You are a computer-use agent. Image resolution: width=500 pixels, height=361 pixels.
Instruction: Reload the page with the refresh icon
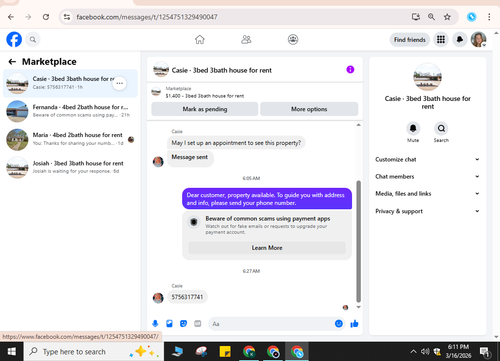pos(46,17)
